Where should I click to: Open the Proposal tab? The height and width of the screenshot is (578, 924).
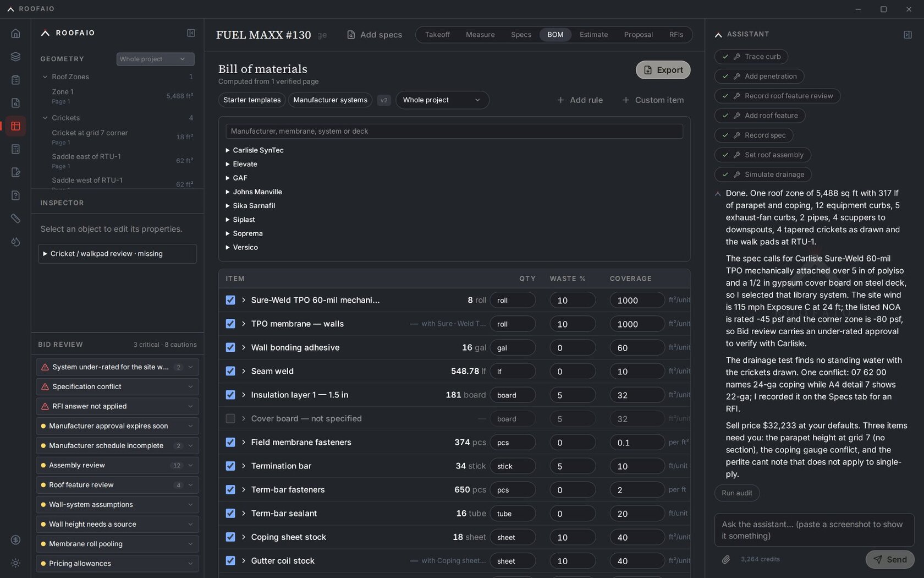(x=638, y=35)
